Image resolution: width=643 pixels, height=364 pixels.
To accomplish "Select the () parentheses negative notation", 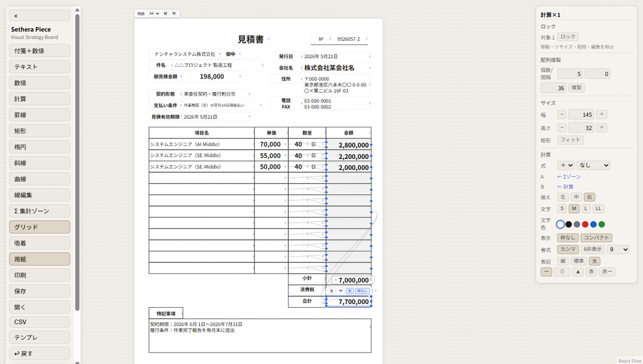I will 562,272.
